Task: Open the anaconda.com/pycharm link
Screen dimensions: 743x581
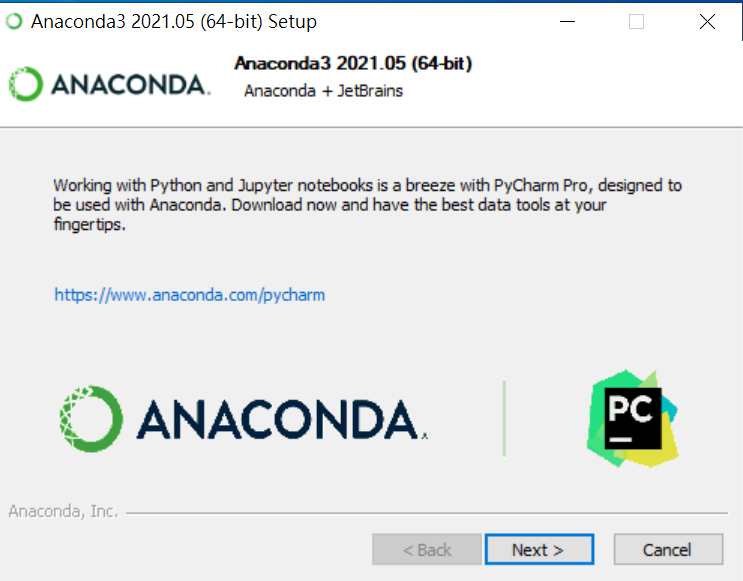Action: click(x=190, y=295)
